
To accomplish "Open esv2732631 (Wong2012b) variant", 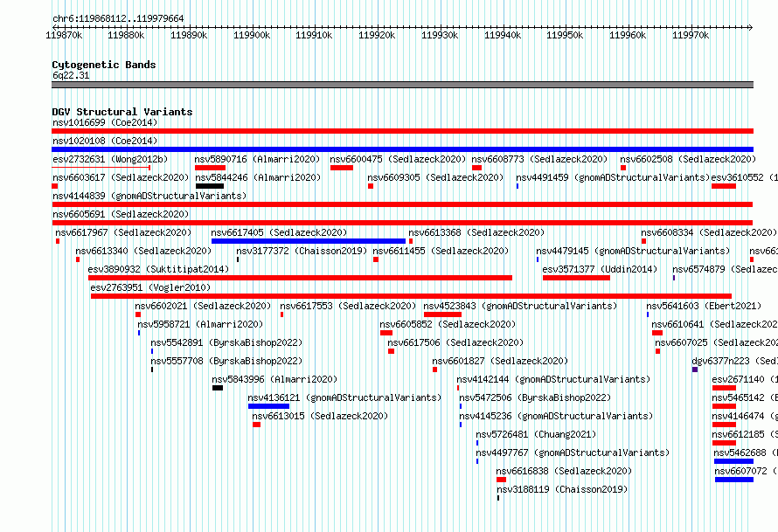I will coord(110,159).
